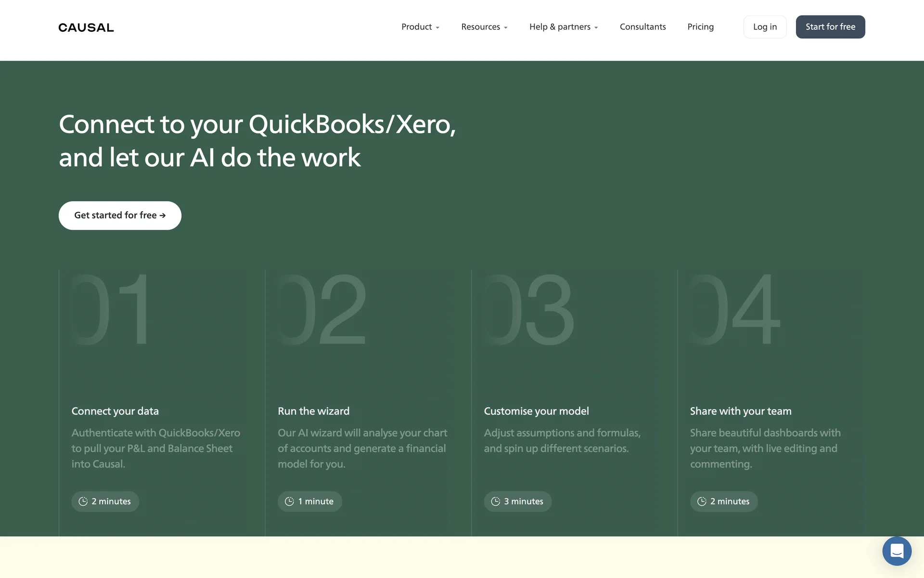Click the clock icon in step 01 badge
Image resolution: width=924 pixels, height=578 pixels.
(x=83, y=501)
